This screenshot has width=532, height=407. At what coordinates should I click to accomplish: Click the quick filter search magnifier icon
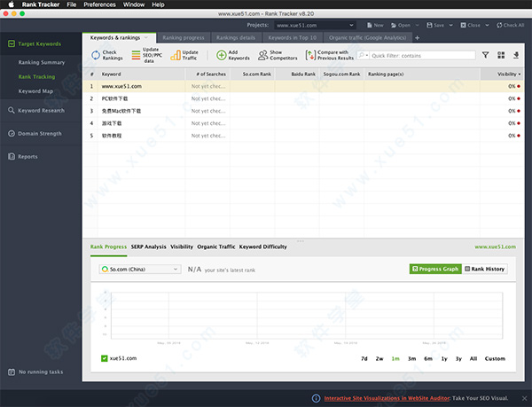tap(362, 55)
